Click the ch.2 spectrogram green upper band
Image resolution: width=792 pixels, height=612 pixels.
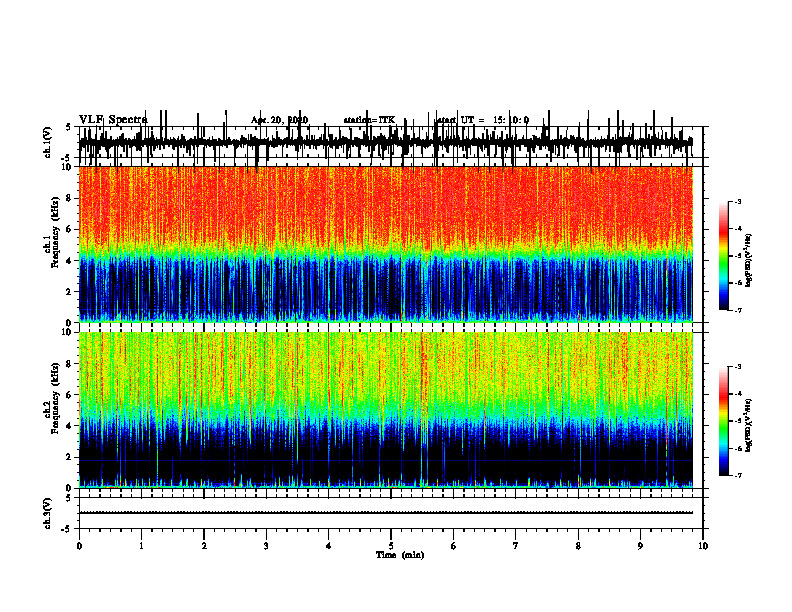[x=385, y=369]
